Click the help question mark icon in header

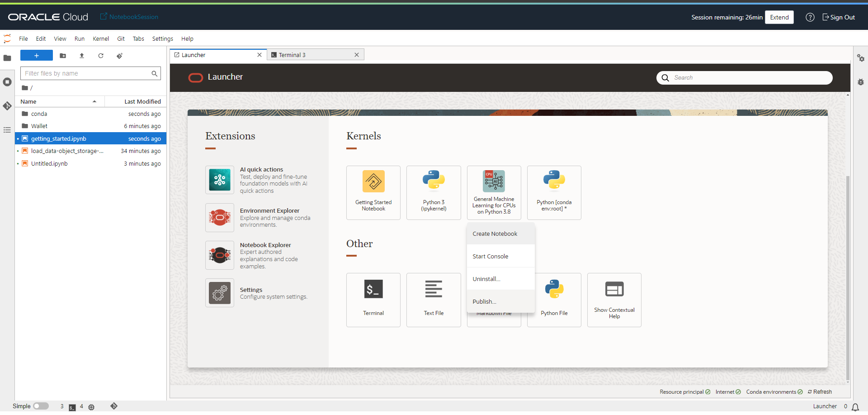[810, 17]
